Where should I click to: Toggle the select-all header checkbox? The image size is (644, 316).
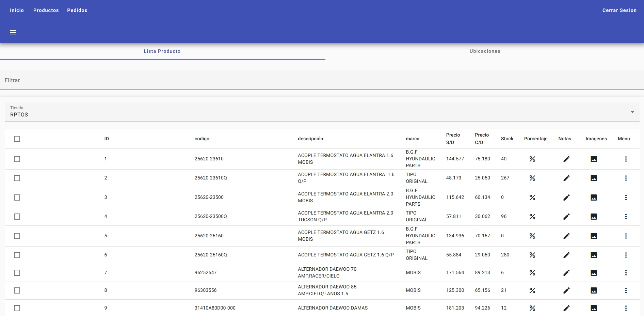tap(17, 139)
